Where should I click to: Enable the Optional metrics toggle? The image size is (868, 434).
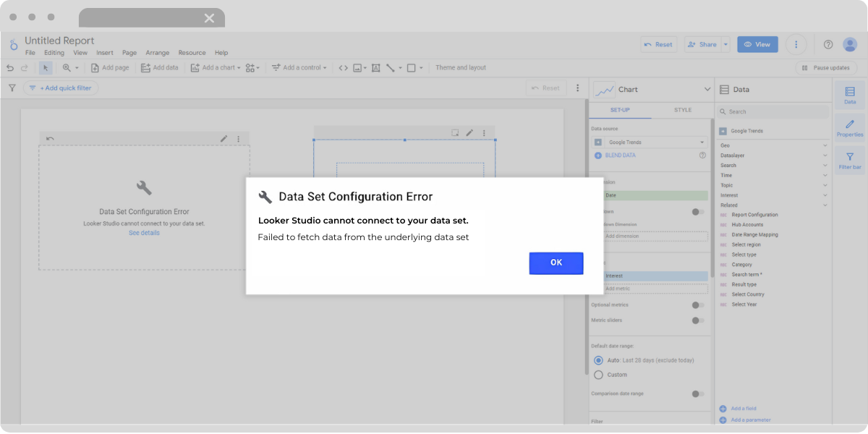pos(697,305)
